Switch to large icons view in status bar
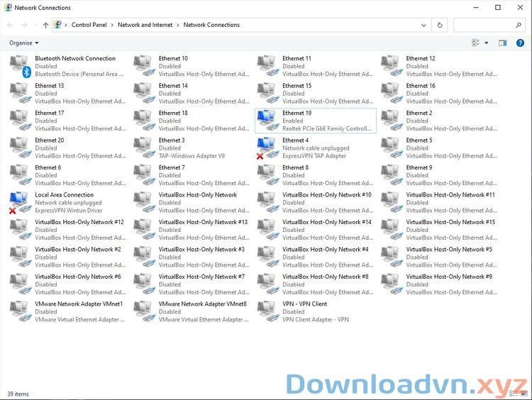Viewport: 532px width, 400px height. pyautogui.click(x=524, y=394)
